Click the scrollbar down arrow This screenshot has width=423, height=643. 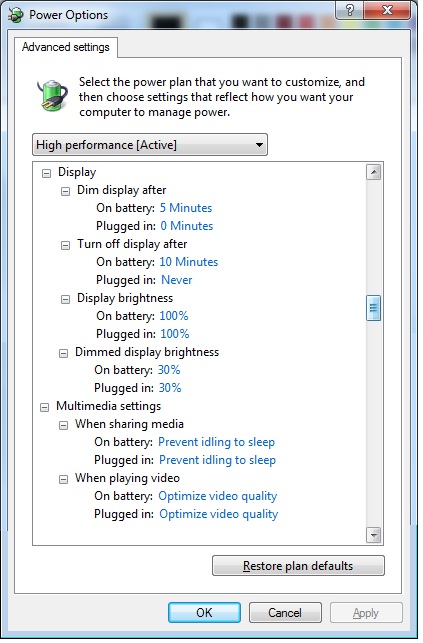pyautogui.click(x=373, y=535)
